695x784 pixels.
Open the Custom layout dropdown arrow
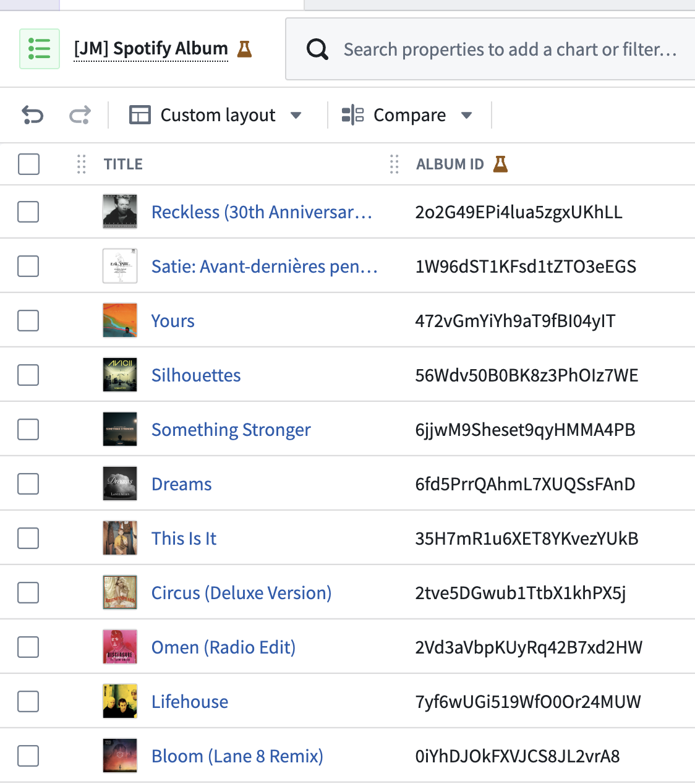[296, 115]
